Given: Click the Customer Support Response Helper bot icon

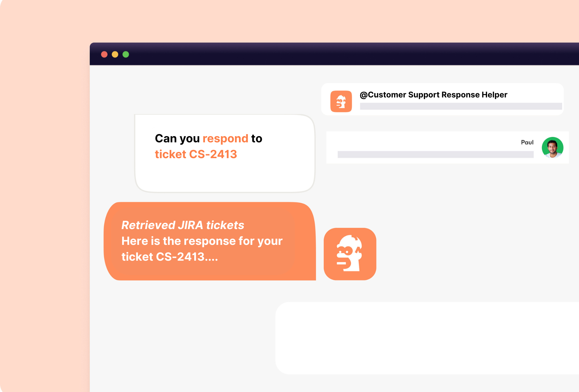Looking at the screenshot, I should pos(341,102).
